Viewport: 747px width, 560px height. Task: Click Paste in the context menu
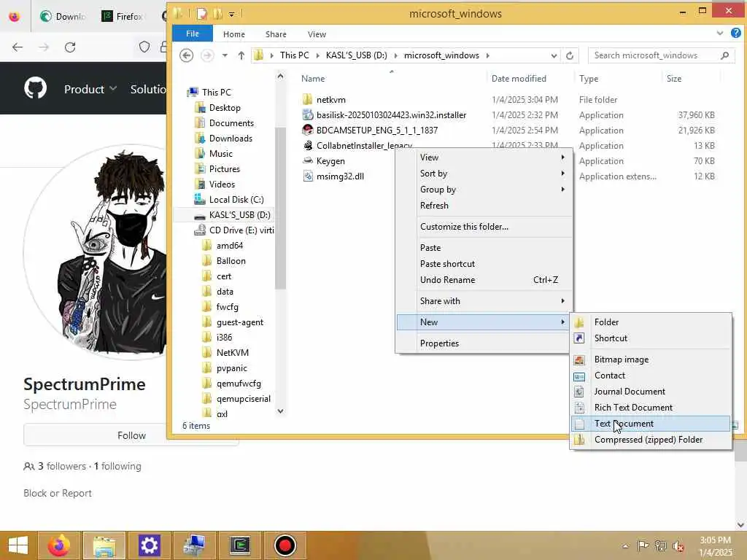(x=483, y=248)
